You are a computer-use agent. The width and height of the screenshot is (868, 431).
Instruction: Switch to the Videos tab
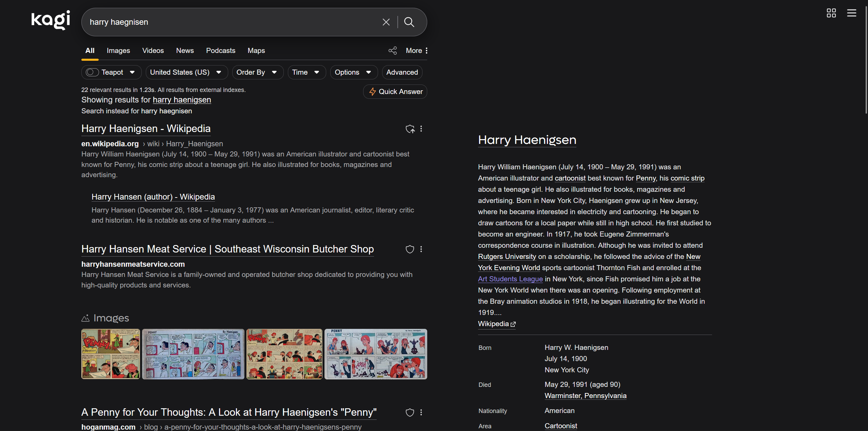pyautogui.click(x=153, y=51)
